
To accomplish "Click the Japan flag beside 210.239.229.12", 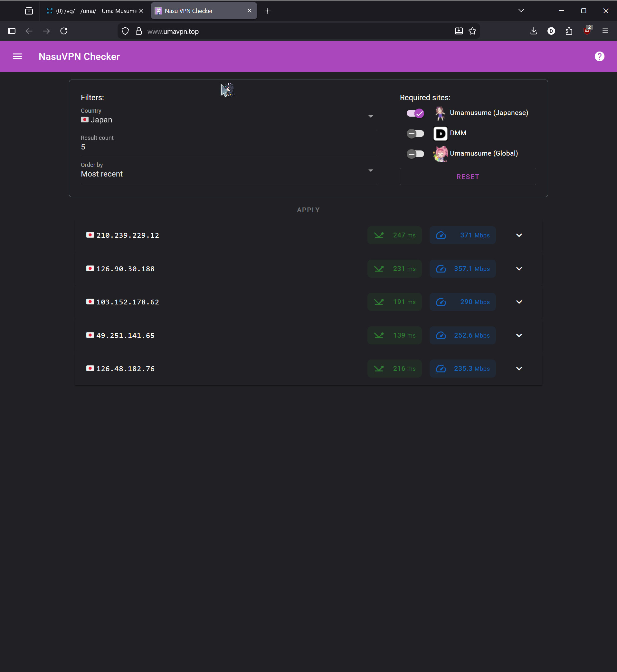I will tap(90, 235).
